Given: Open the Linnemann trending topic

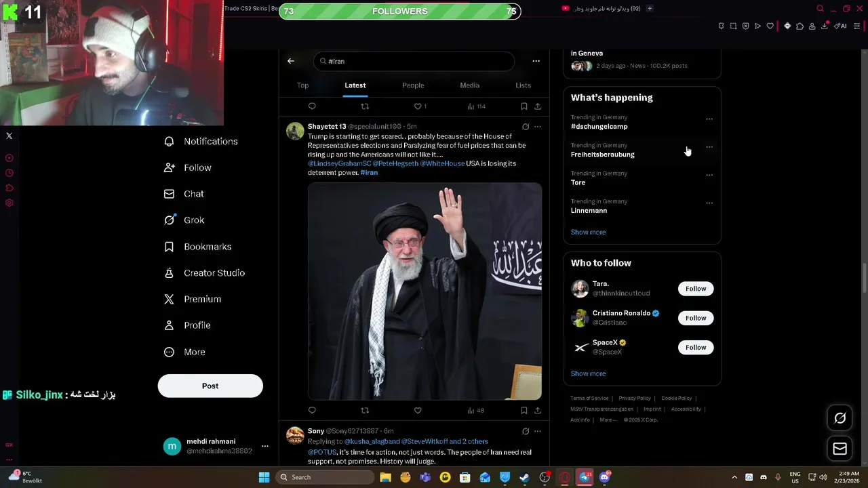Looking at the screenshot, I should (x=589, y=211).
